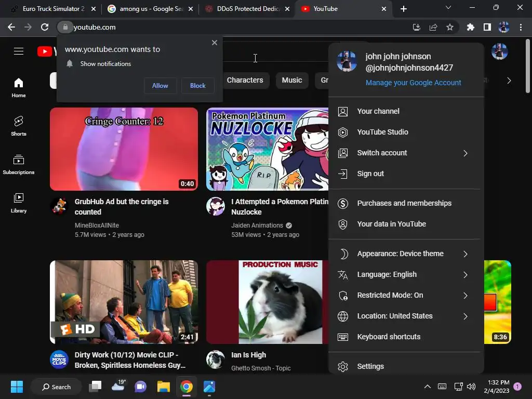The image size is (532, 399).
Task: Open the volume control in system tray
Action: tap(471, 387)
